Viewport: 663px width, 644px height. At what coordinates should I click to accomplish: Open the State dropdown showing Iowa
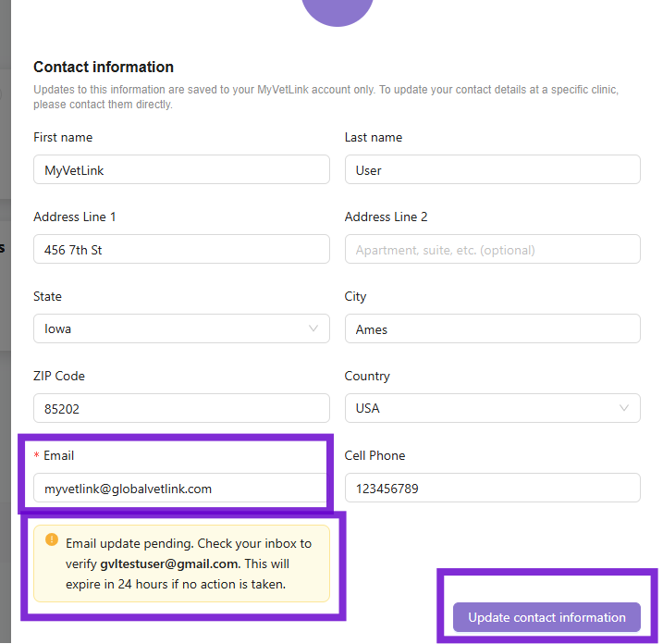tap(181, 328)
